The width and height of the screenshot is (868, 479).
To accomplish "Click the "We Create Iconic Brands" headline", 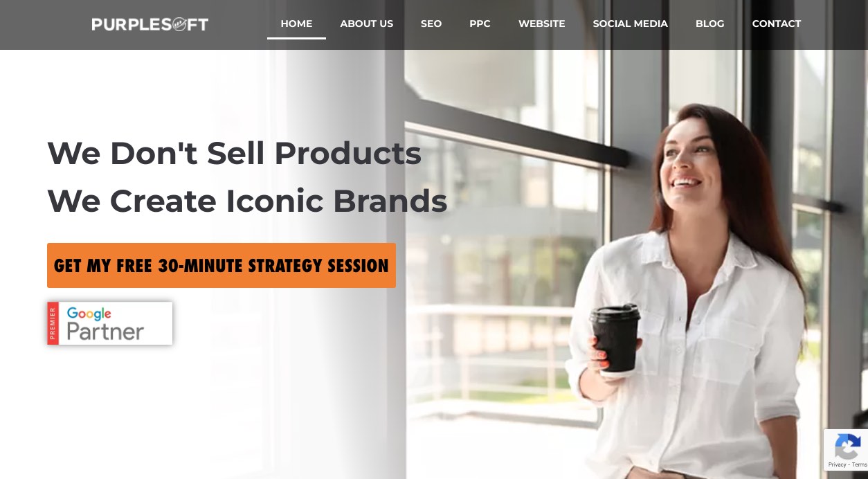I will click(x=247, y=201).
